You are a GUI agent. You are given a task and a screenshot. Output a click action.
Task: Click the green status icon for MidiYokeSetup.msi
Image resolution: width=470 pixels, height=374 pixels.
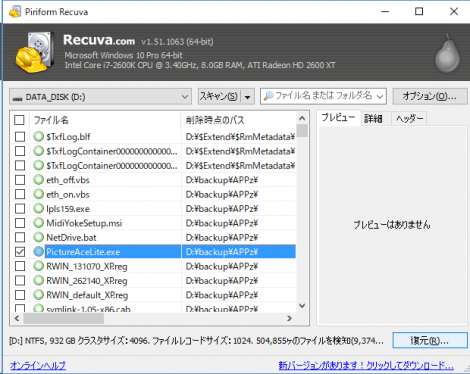pyautogui.click(x=39, y=223)
